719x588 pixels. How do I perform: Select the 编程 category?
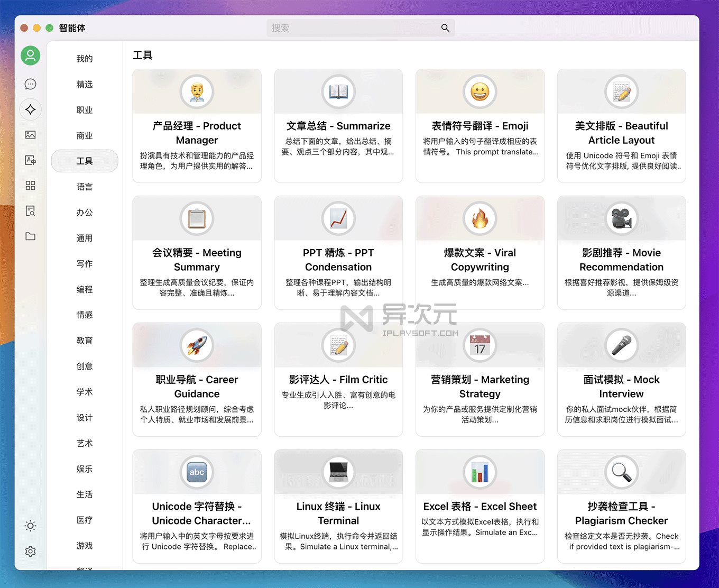(x=85, y=289)
